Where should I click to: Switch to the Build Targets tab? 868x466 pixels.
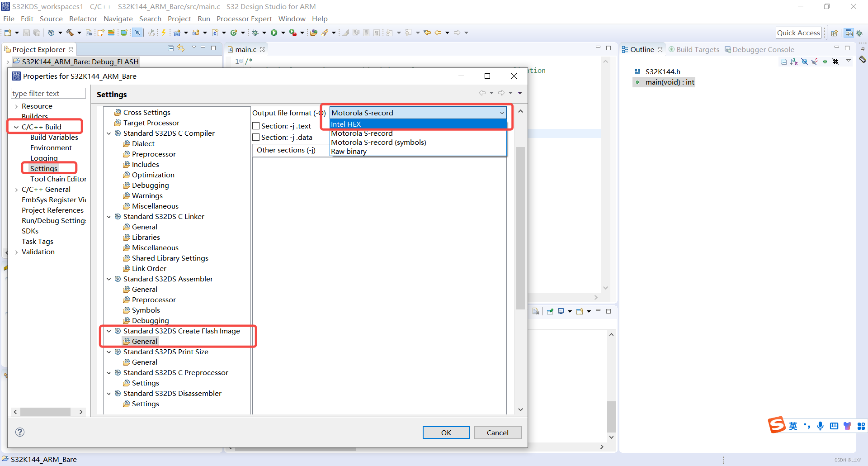click(694, 49)
